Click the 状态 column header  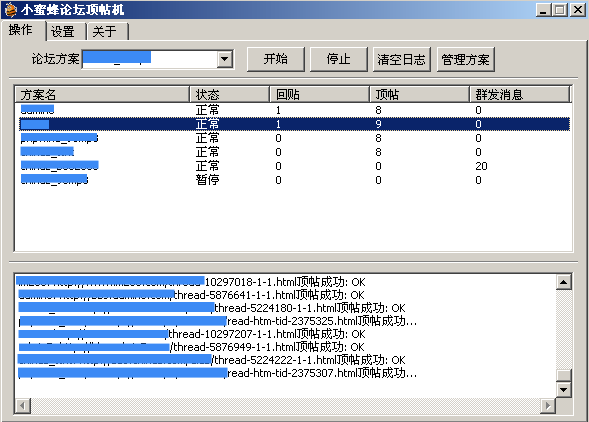click(230, 94)
